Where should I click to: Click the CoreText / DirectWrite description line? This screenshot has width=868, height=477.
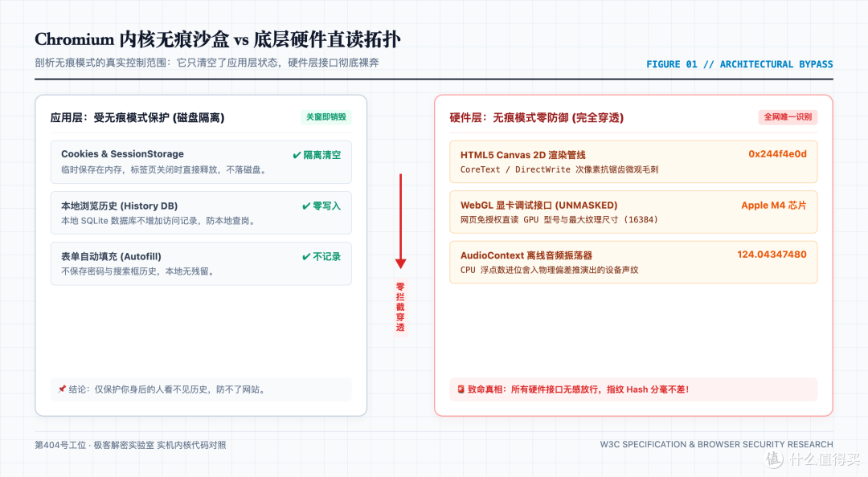559,169
